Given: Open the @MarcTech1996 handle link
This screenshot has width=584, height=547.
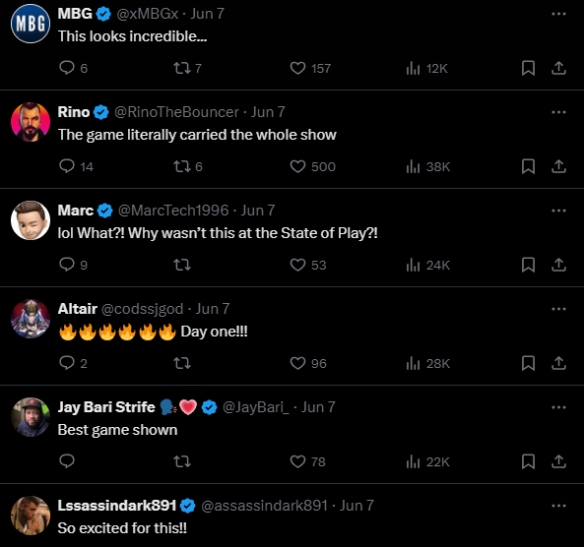Looking at the screenshot, I should pyautogui.click(x=173, y=210).
